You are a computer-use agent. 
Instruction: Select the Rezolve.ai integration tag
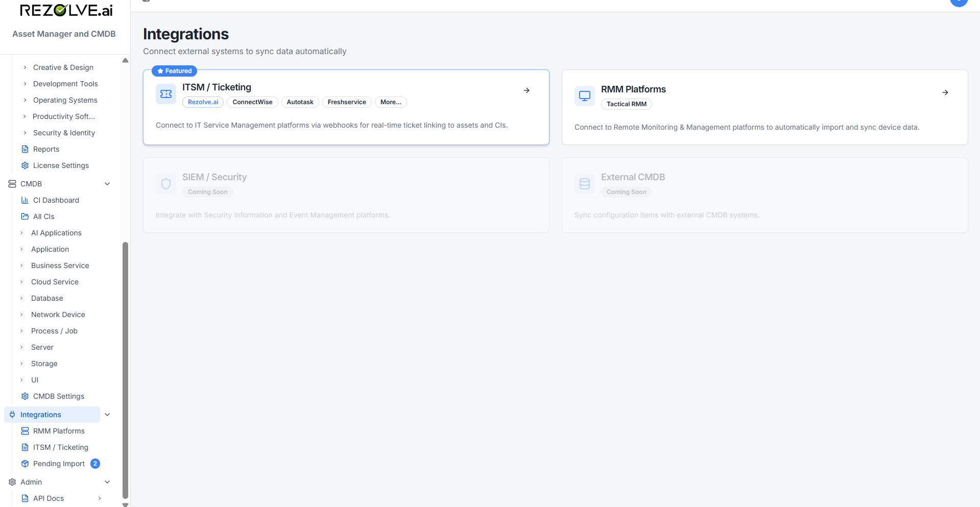coord(203,102)
